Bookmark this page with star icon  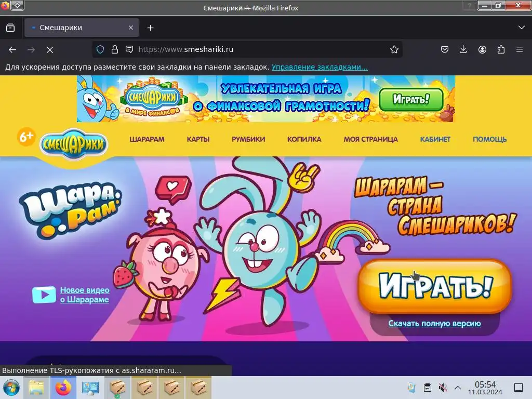tap(394, 49)
